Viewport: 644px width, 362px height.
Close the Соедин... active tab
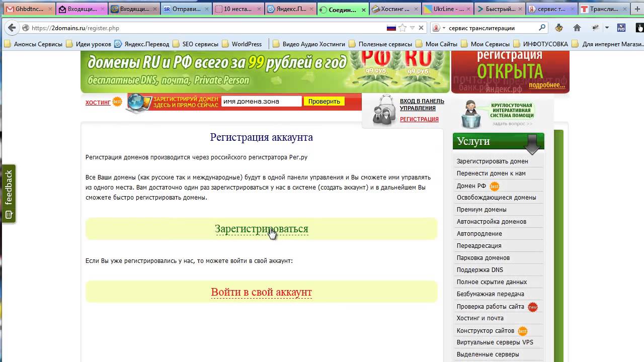coord(364,10)
